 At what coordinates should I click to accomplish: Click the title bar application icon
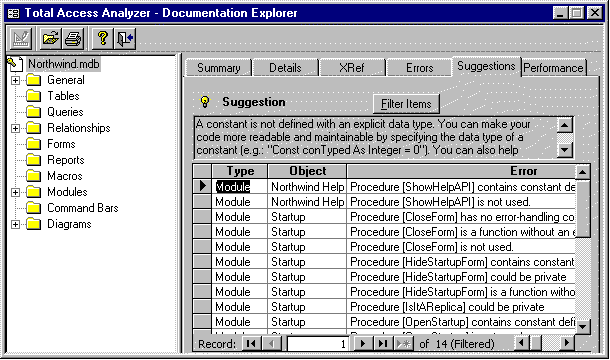click(x=14, y=13)
